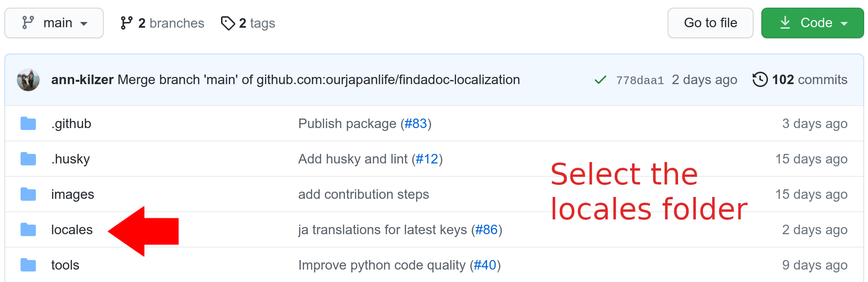Click the green check status icon
This screenshot has height=282, width=868.
(x=600, y=80)
